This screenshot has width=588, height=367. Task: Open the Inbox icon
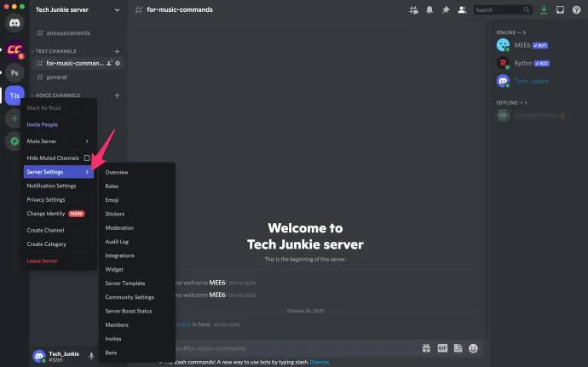point(560,10)
